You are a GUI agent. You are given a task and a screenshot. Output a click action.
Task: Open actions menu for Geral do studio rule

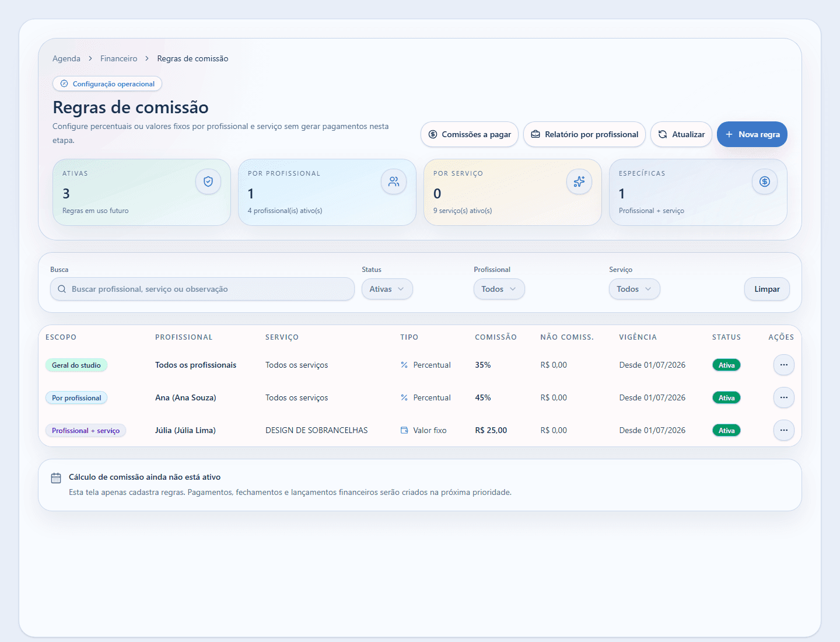784,365
